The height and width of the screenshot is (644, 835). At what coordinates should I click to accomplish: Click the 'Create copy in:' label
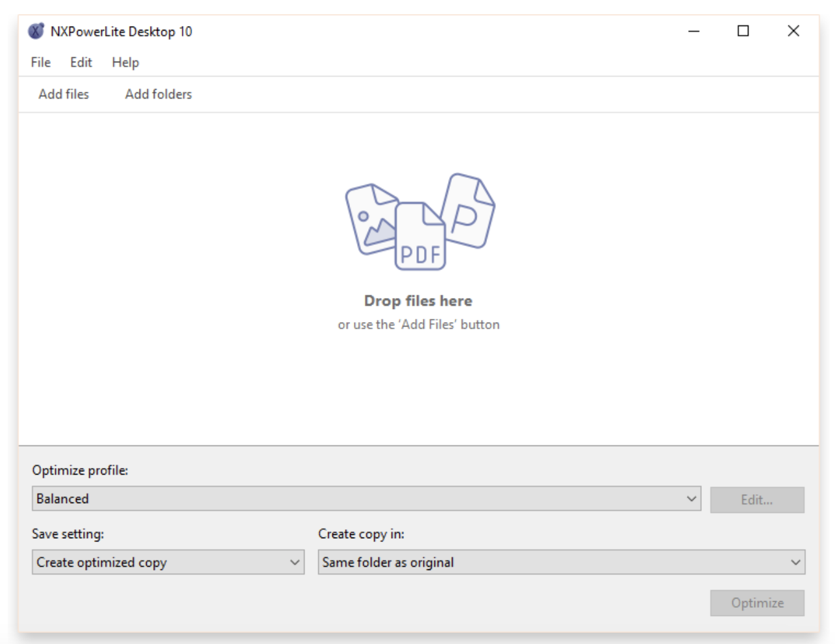(x=361, y=534)
